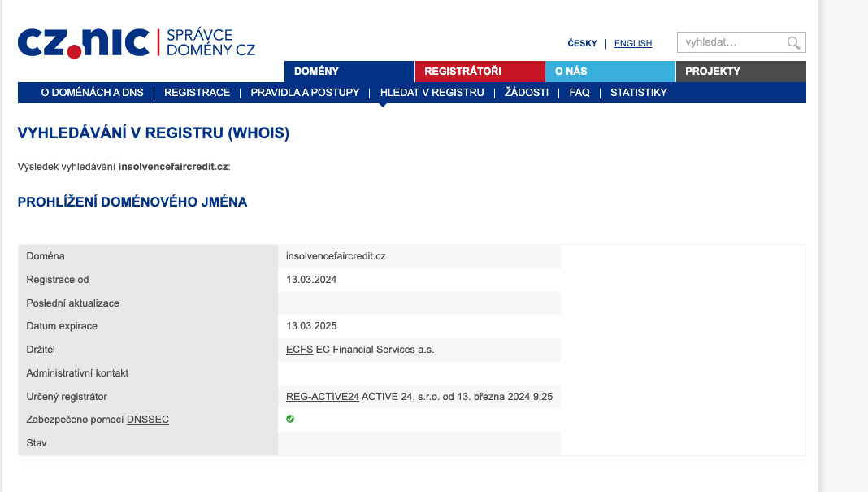The height and width of the screenshot is (492, 868).
Task: Go to the FAQ page
Action: (x=579, y=93)
